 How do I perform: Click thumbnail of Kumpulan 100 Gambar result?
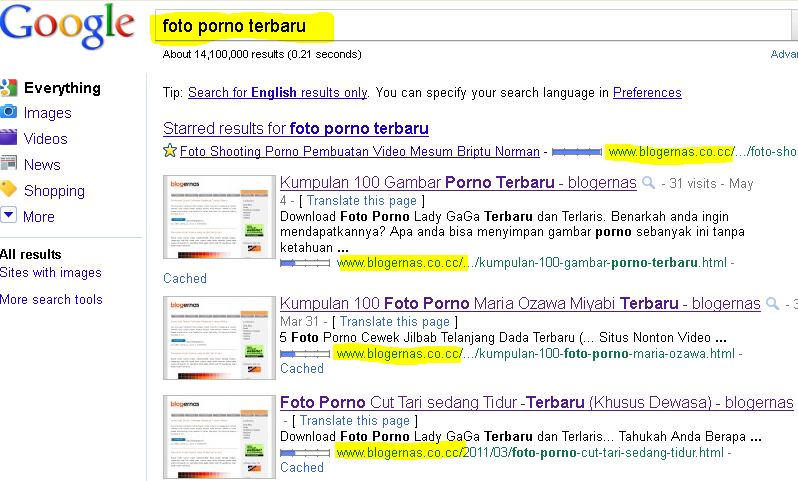(x=219, y=217)
